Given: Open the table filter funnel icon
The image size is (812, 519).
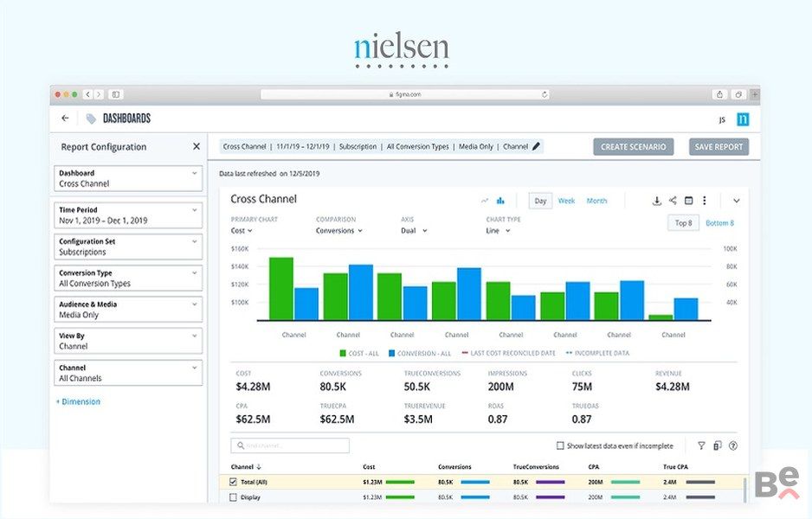Looking at the screenshot, I should (x=701, y=445).
